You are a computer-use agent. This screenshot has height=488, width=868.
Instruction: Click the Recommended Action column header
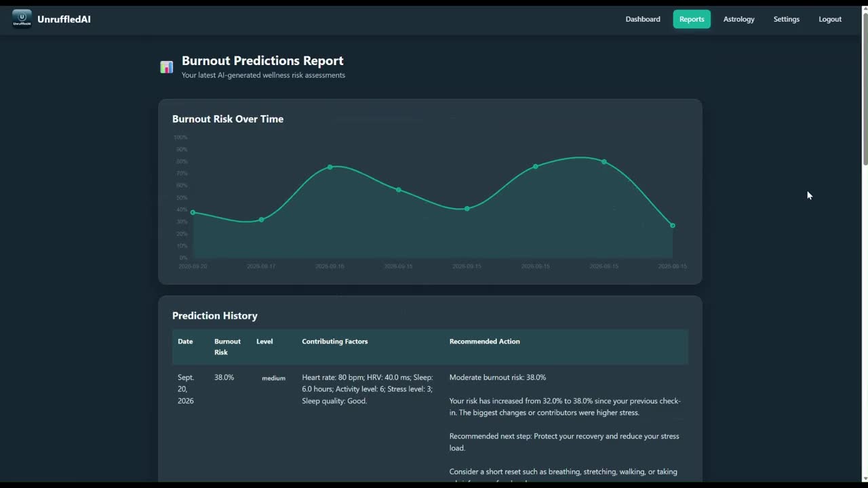pyautogui.click(x=485, y=342)
